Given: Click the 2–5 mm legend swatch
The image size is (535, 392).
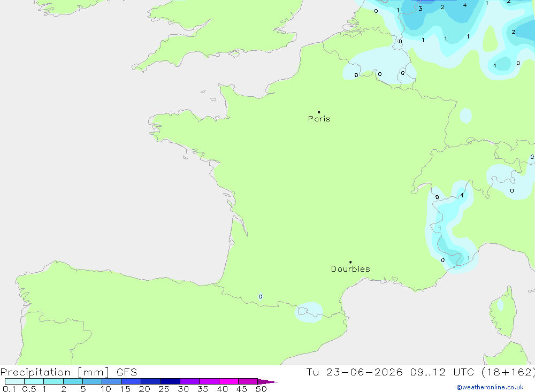Looking at the screenshot, I should 73,381.
